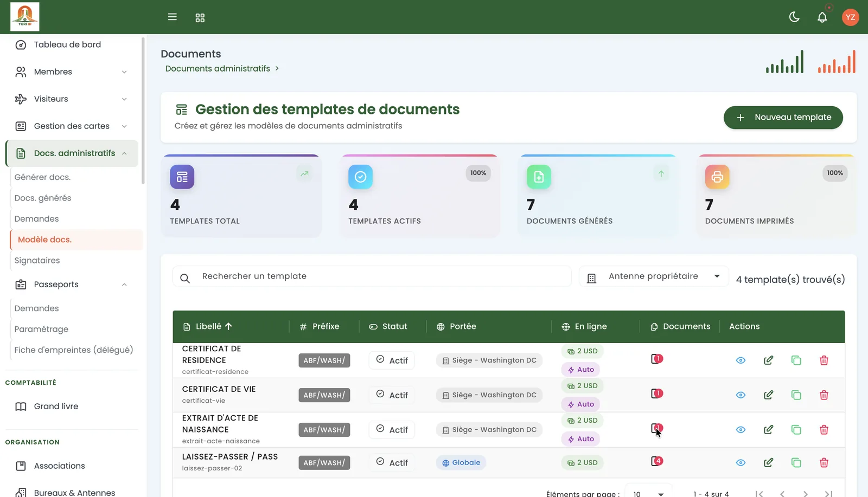View CERTIFICAT DE RESIDENCE template
Image resolution: width=868 pixels, height=497 pixels.
tap(741, 360)
